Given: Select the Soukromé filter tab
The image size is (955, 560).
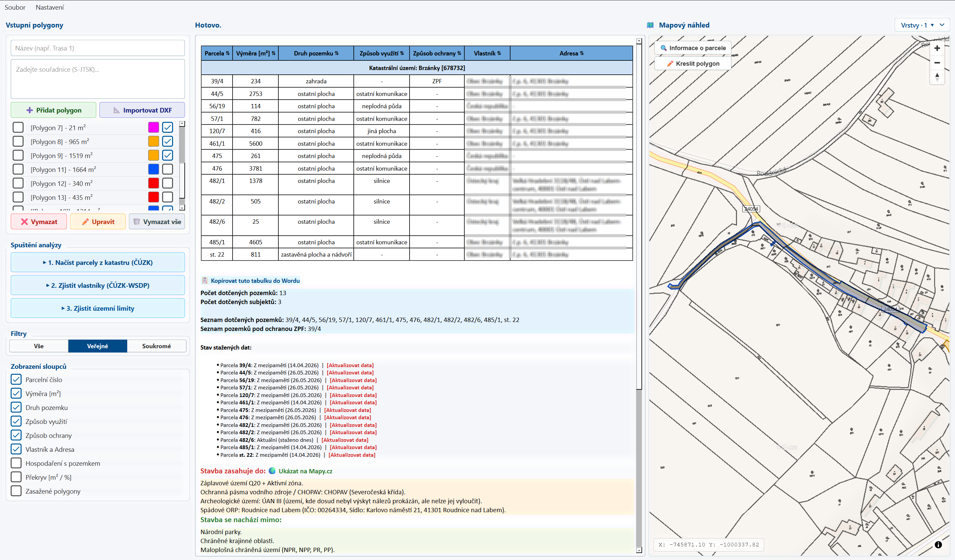Looking at the screenshot, I should (156, 346).
